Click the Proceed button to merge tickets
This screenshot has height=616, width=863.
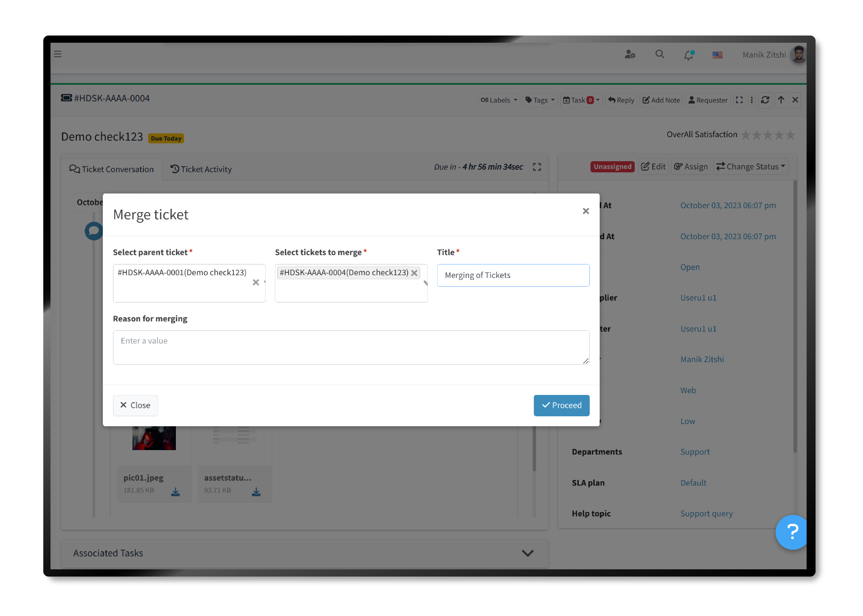(562, 405)
